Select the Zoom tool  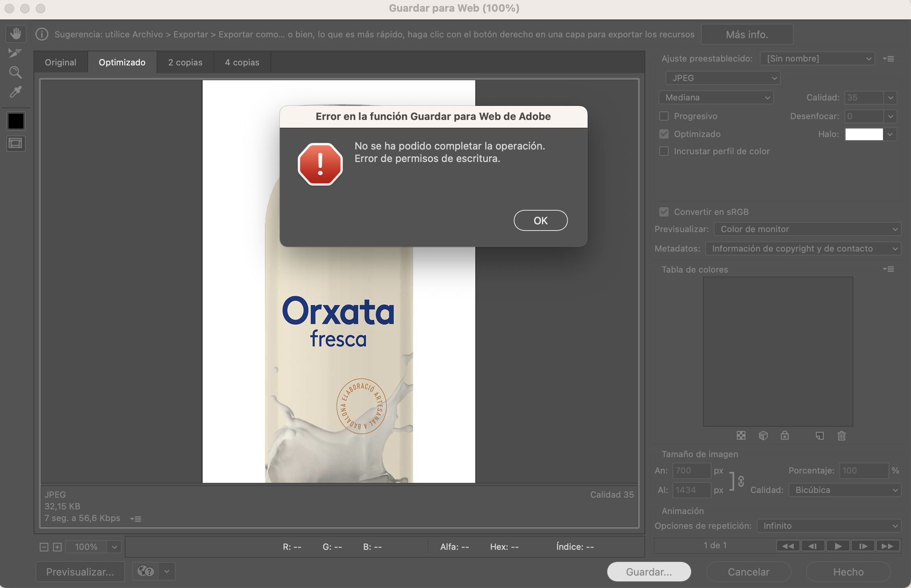pos(15,72)
